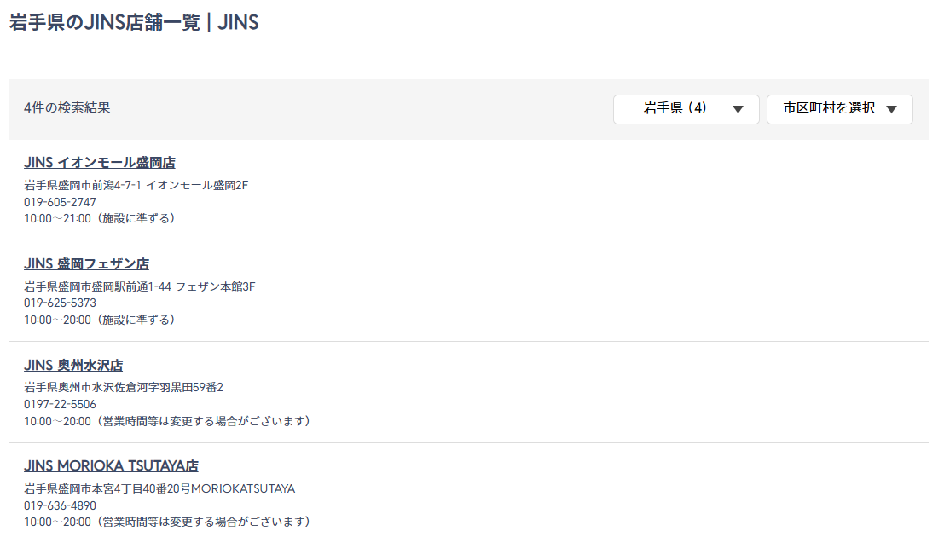Click the イオンモール盛岡2F address line

[x=136, y=185]
